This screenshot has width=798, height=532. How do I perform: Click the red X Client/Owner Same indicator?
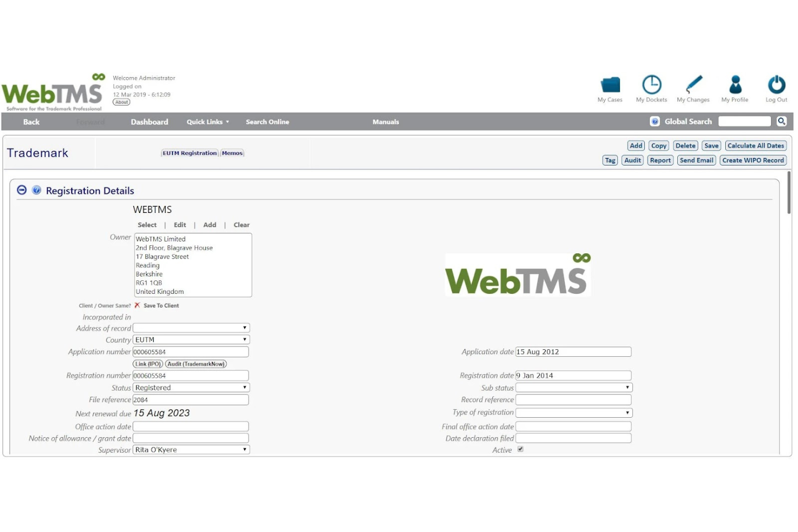click(137, 305)
